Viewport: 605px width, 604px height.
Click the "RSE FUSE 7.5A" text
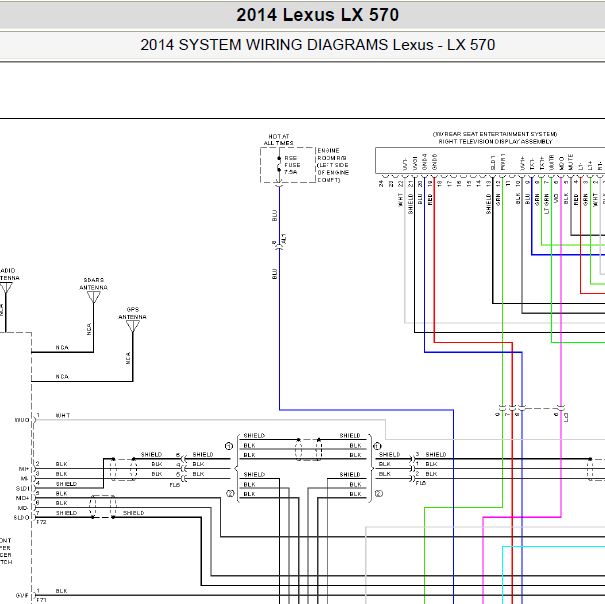pos(292,165)
